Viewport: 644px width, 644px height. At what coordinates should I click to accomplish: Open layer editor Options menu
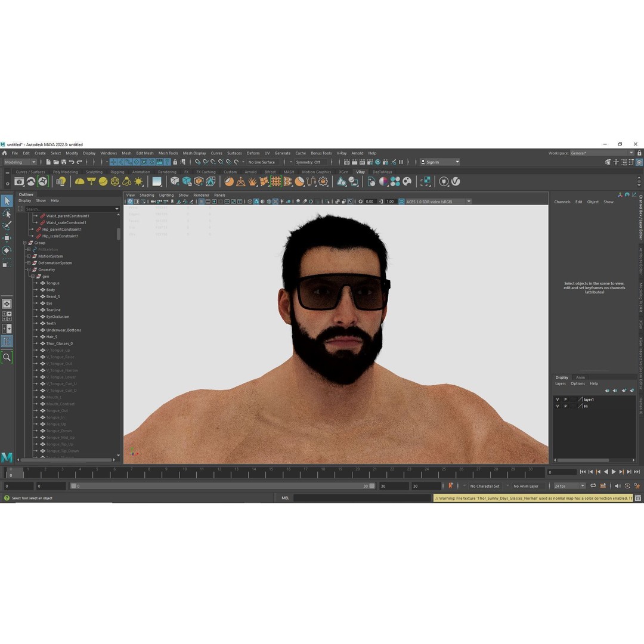click(x=577, y=383)
